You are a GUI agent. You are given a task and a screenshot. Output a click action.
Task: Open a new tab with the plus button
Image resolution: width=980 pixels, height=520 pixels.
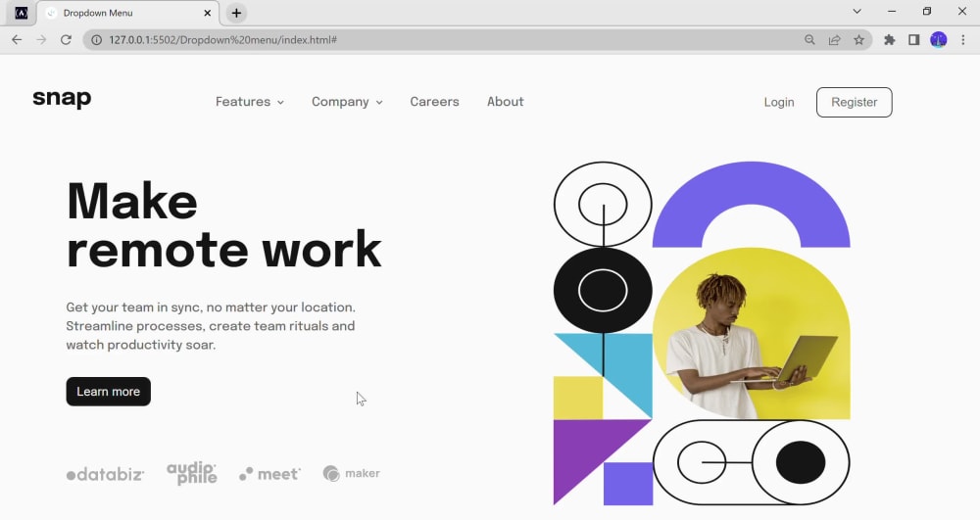236,13
